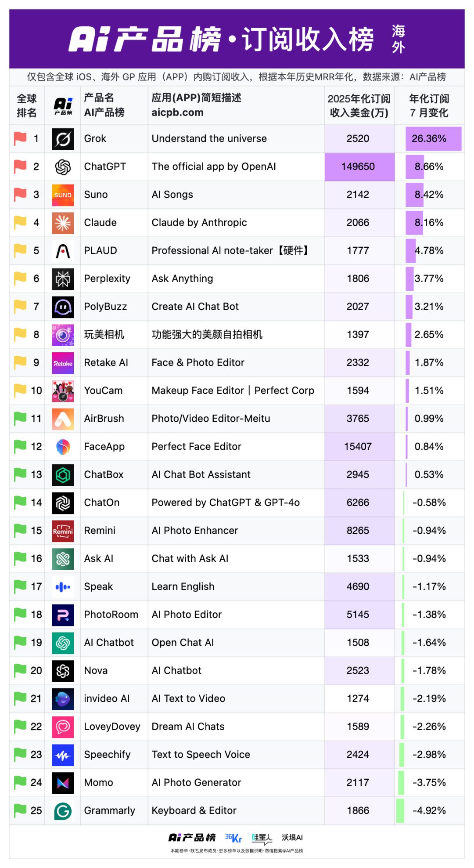
Task: Click the ChatGPT logo icon
Action: pos(63,167)
